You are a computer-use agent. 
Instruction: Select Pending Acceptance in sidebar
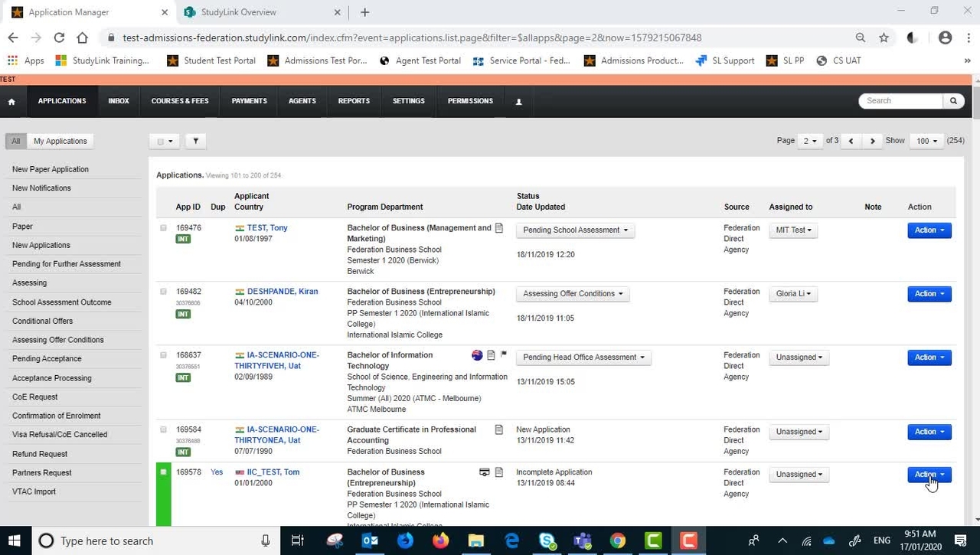[47, 358]
